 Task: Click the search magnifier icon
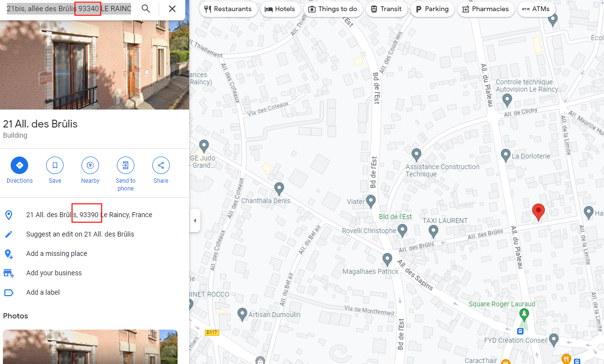click(146, 9)
